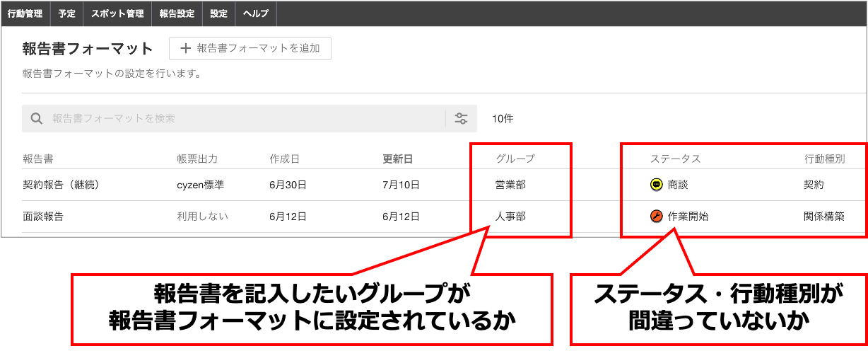Click the グループ column header
Image resolution: width=868 pixels, height=351 pixels.
pyautogui.click(x=515, y=159)
